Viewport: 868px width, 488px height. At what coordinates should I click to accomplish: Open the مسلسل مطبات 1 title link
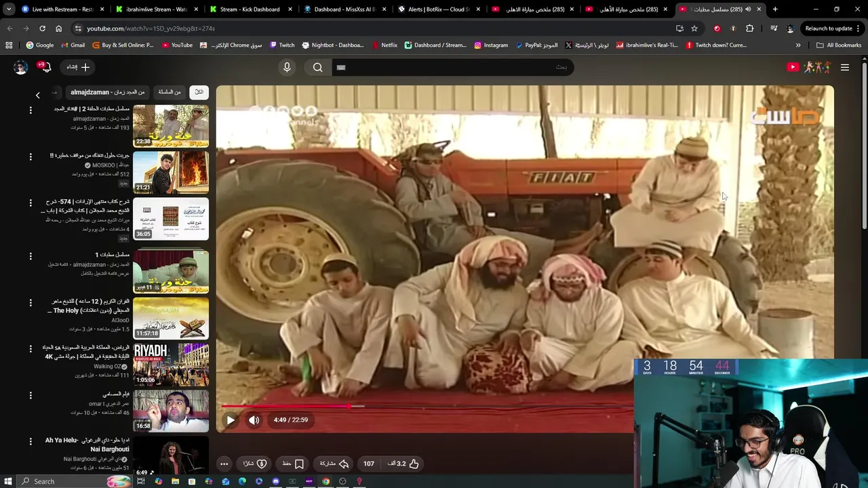112,255
